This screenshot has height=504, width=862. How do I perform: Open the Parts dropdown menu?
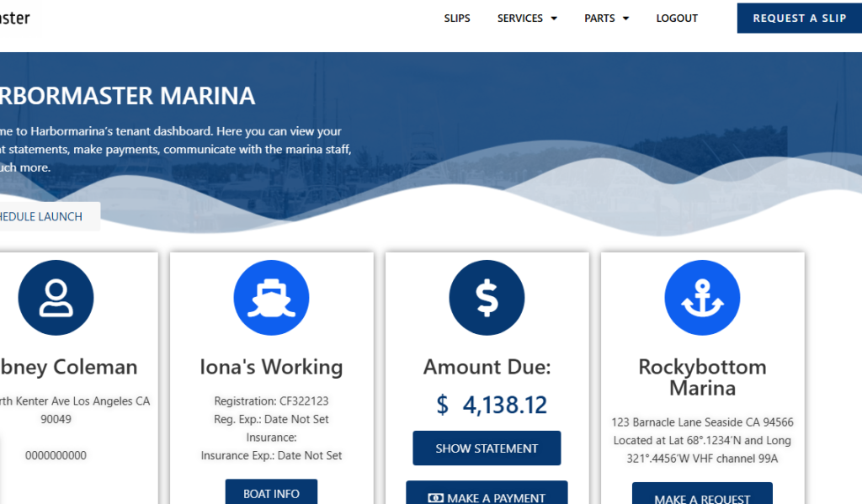click(606, 19)
